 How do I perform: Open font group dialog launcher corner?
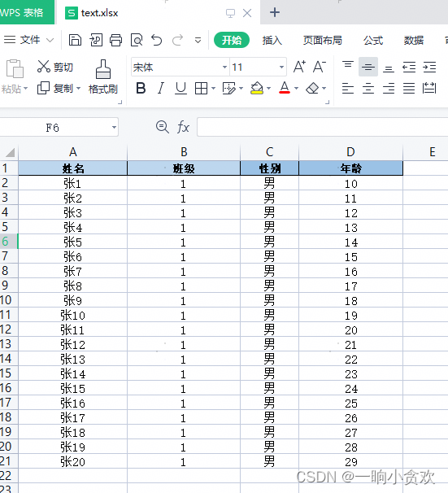pyautogui.click(x=328, y=103)
